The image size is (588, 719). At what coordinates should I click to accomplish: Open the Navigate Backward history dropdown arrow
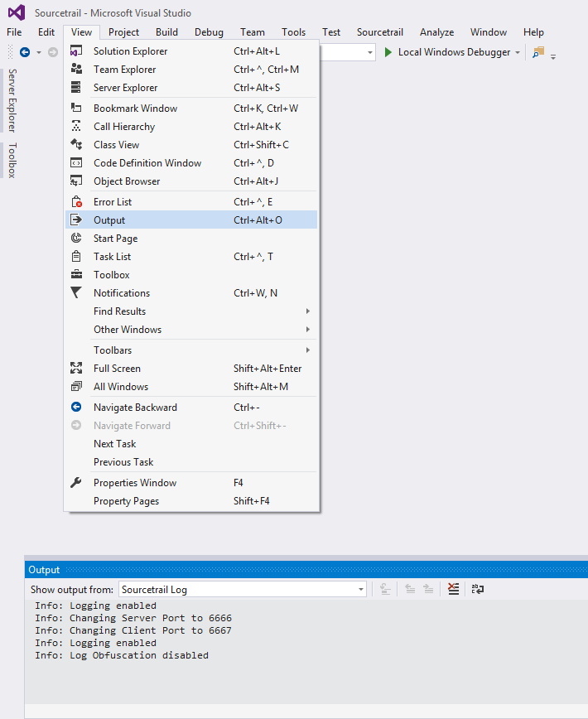(x=39, y=53)
